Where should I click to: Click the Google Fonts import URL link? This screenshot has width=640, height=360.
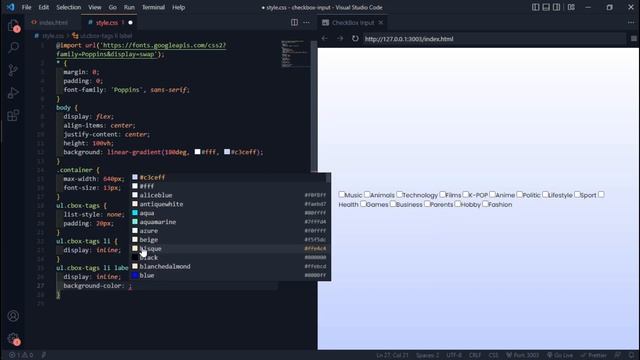click(x=141, y=49)
